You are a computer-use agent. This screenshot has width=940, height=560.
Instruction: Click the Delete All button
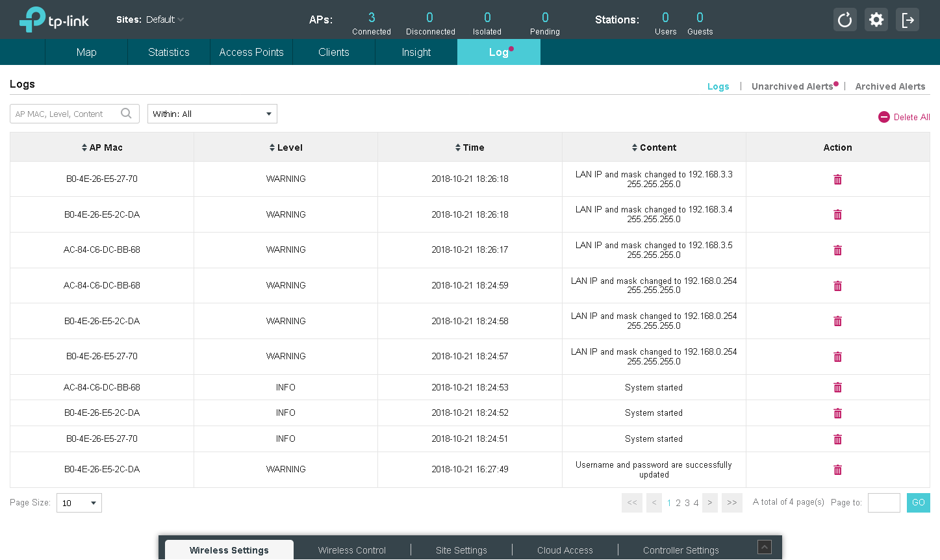(x=904, y=117)
